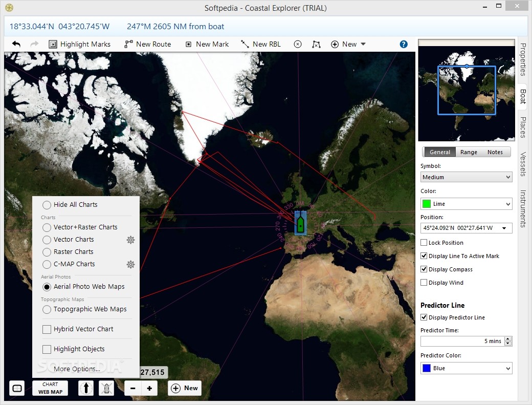Open the Vessels side tab

click(x=523, y=164)
